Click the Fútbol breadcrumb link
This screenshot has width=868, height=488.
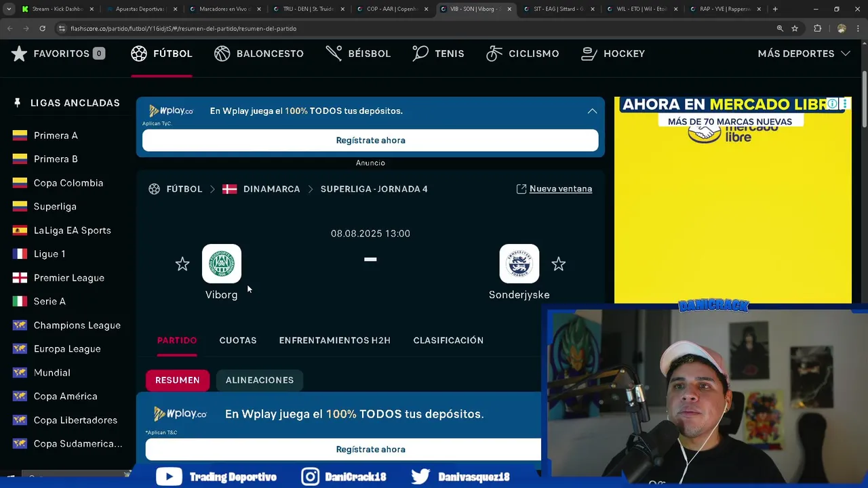(x=184, y=189)
